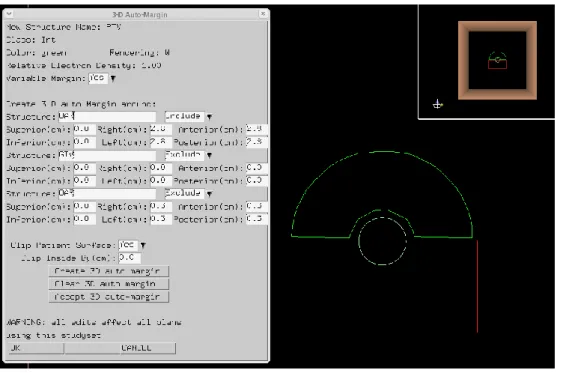Open the window menu icon in the 3-D Auto-Margin title bar
The width and height of the screenshot is (563, 373).
tap(9, 14)
